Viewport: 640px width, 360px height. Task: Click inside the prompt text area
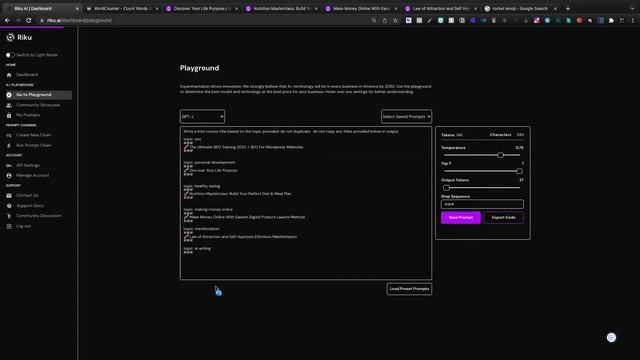coord(306,203)
